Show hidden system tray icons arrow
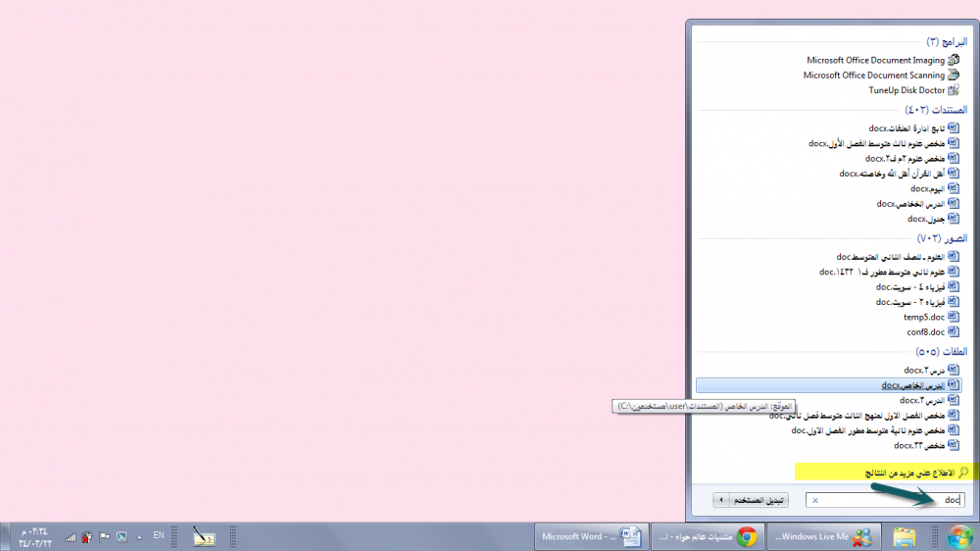 pos(139,536)
